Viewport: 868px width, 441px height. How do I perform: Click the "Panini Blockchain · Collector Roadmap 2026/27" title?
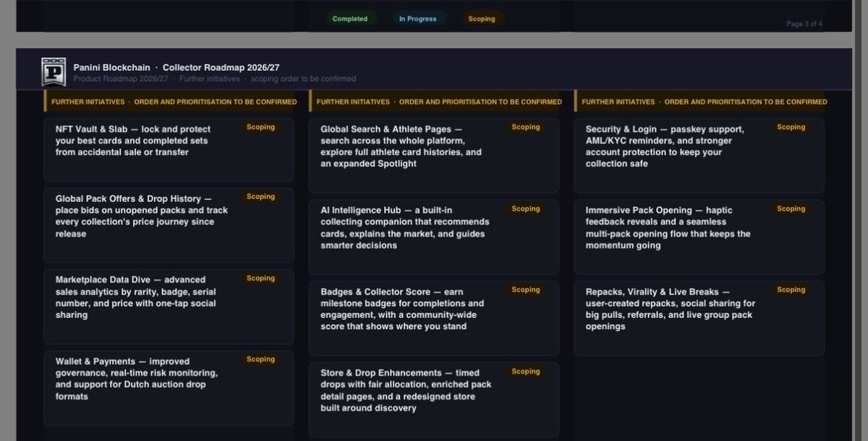coord(176,67)
